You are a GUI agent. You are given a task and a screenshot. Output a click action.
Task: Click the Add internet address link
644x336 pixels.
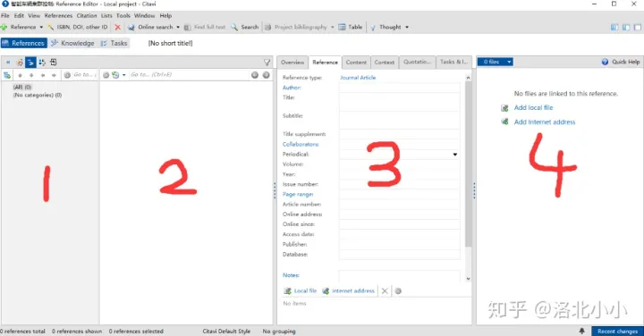(x=545, y=122)
